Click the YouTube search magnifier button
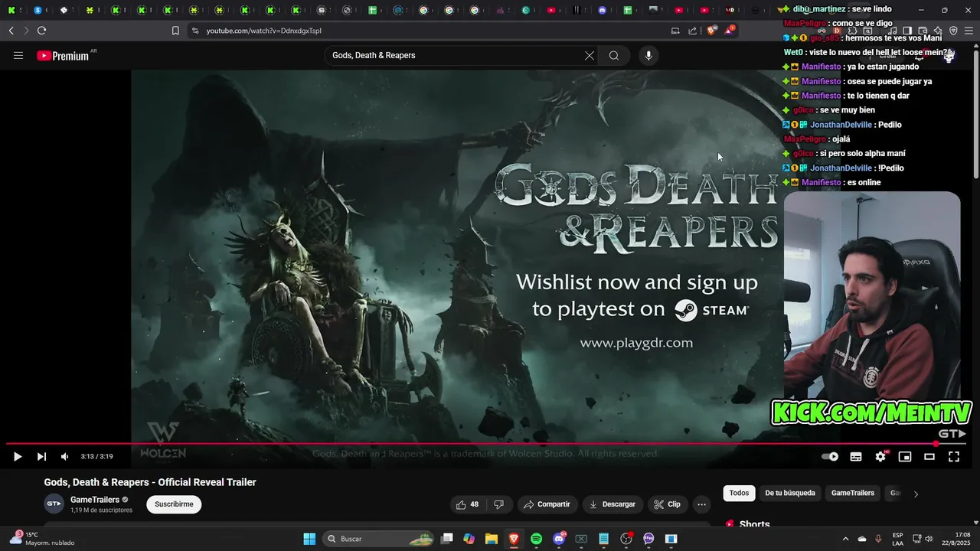 pyautogui.click(x=614, y=55)
